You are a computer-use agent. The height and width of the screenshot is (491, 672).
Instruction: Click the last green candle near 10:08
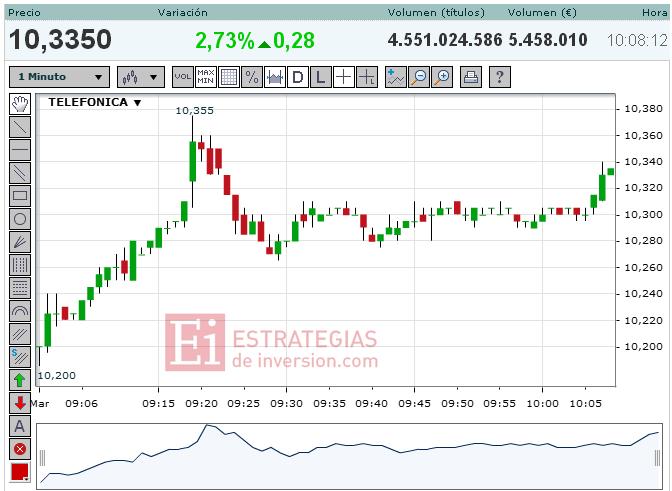click(x=610, y=171)
